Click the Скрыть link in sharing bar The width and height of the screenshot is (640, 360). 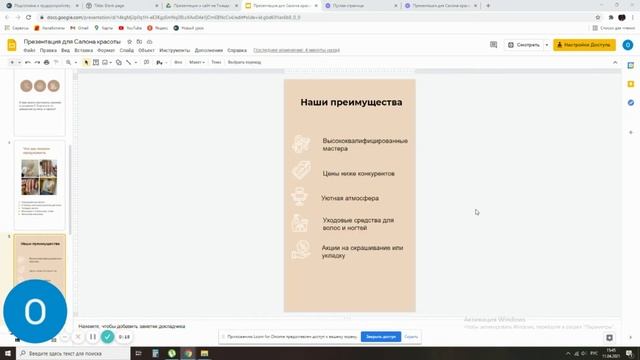(x=411, y=337)
